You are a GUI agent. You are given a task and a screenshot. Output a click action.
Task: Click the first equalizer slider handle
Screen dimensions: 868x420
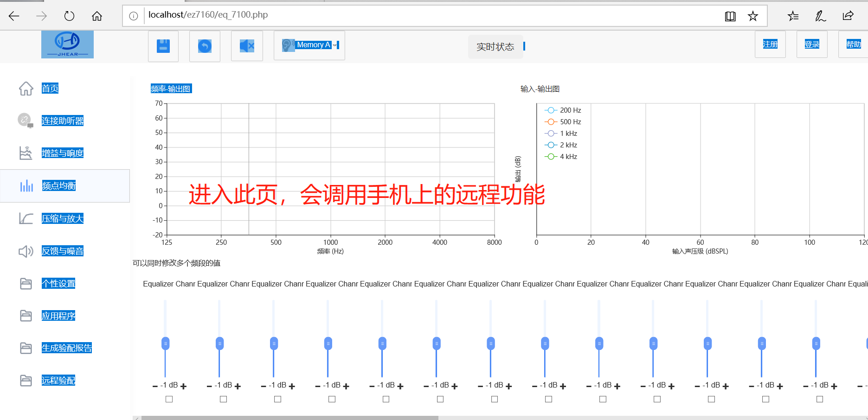[x=165, y=344]
